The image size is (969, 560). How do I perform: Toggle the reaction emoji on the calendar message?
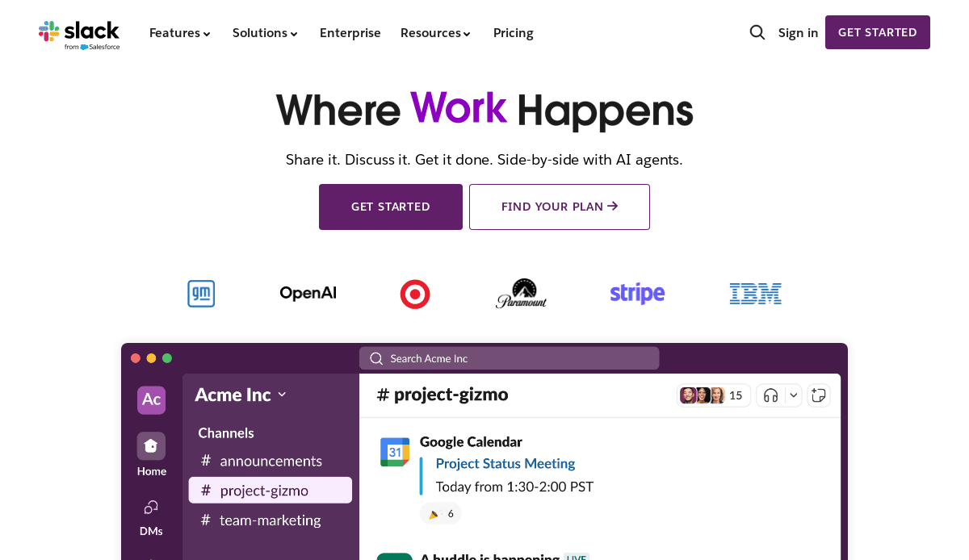tap(440, 512)
